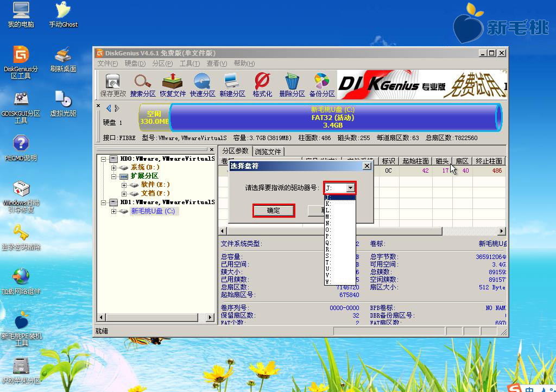Click the 删除分区 toolbar icon

292,85
